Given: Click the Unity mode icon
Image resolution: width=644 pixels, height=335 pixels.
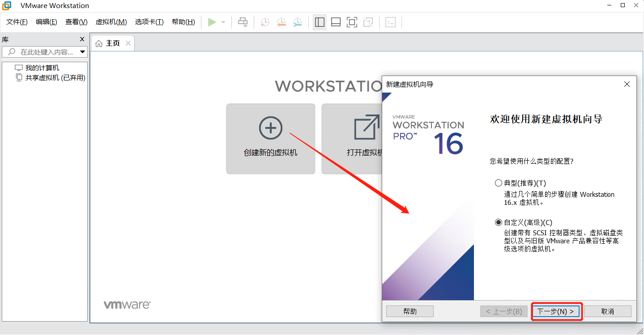Looking at the screenshot, I should pyautogui.click(x=368, y=22).
